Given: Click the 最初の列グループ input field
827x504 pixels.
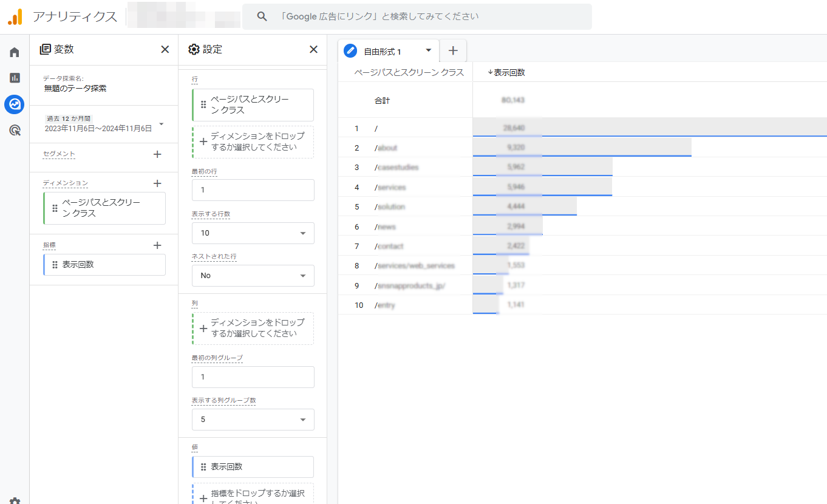Looking at the screenshot, I should [x=253, y=377].
